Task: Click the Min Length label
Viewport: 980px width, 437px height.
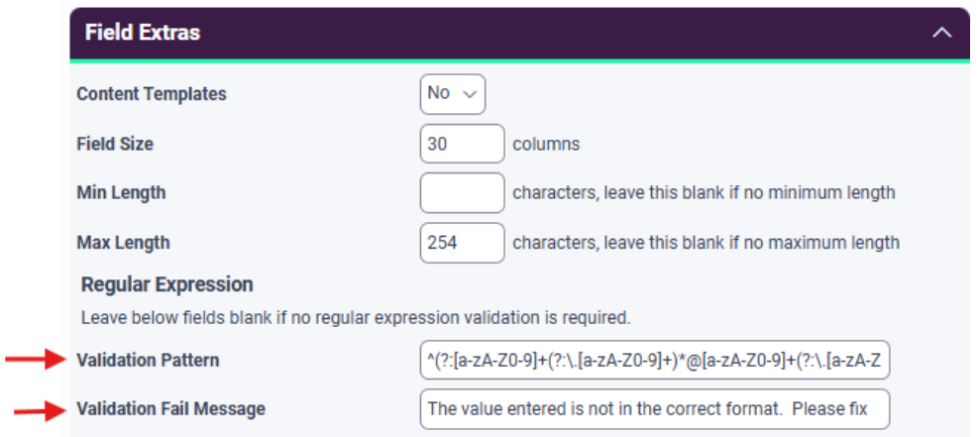Action: pos(121,192)
